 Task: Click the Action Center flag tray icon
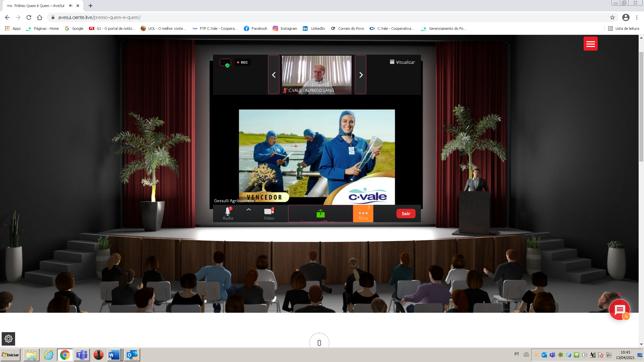click(x=601, y=355)
